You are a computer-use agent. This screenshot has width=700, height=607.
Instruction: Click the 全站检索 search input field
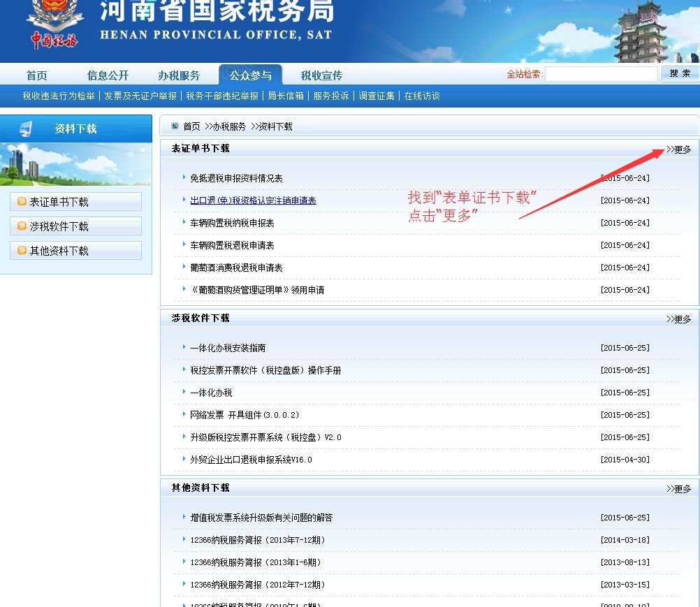click(602, 73)
